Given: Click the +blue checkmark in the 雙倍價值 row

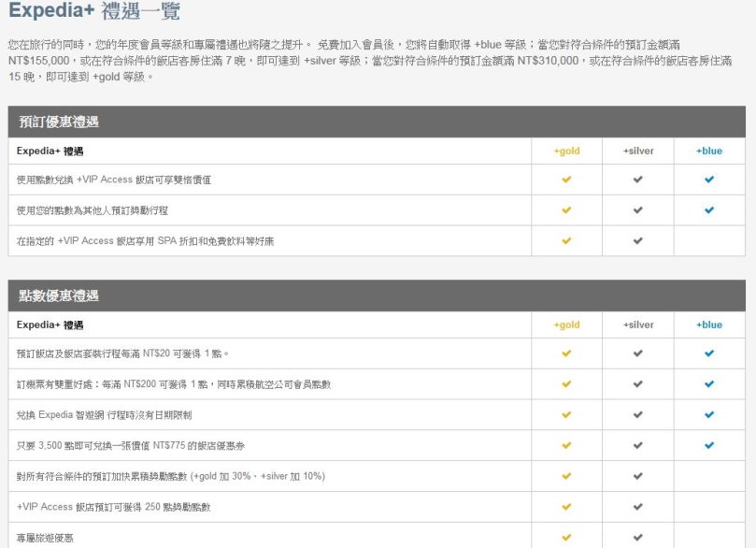Looking at the screenshot, I should point(709,180).
